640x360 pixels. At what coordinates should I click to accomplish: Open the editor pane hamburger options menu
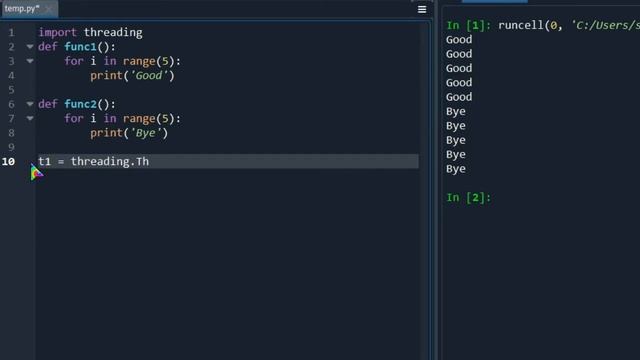(x=422, y=9)
